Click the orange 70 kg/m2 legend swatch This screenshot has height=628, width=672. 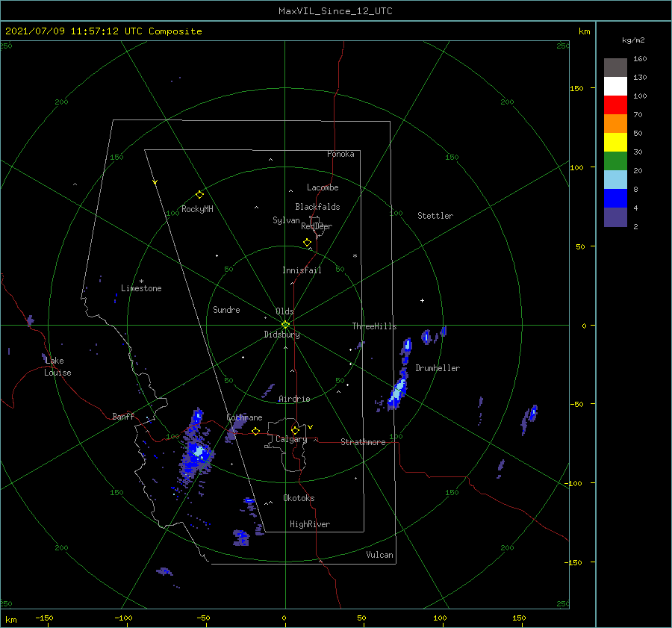click(615, 123)
